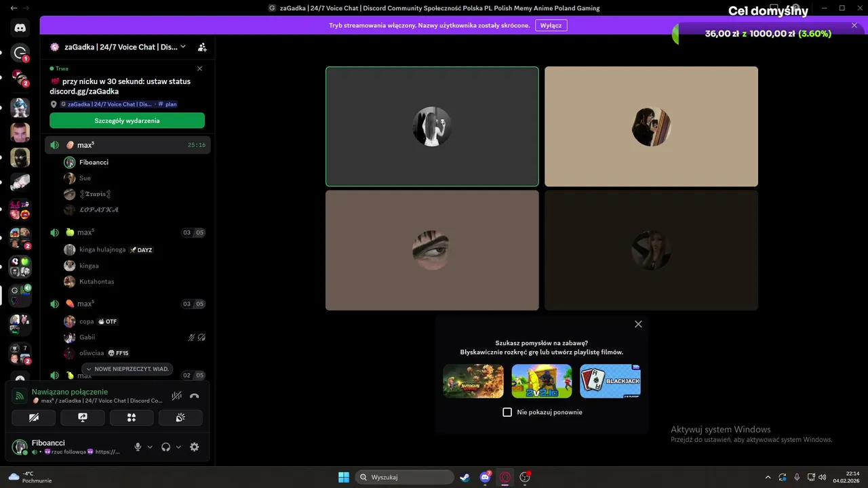
Task: Open Fiboancci profile in bottom user panel
Action: point(68,447)
